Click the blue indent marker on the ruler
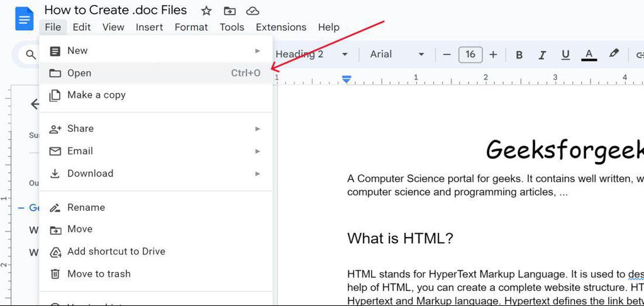Viewport: 644px width, 306px height. (347, 79)
